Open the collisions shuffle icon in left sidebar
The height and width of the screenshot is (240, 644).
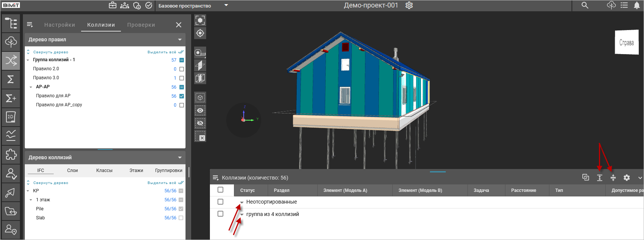coord(11,60)
